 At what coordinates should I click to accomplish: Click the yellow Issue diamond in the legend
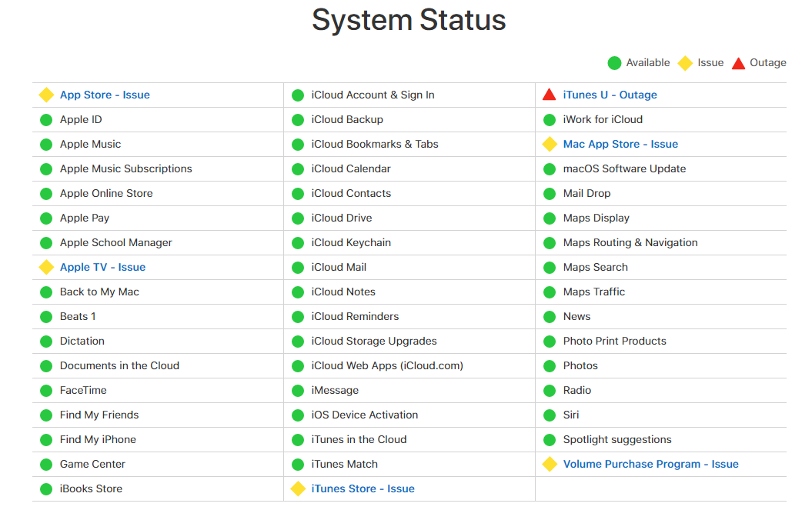tap(685, 63)
